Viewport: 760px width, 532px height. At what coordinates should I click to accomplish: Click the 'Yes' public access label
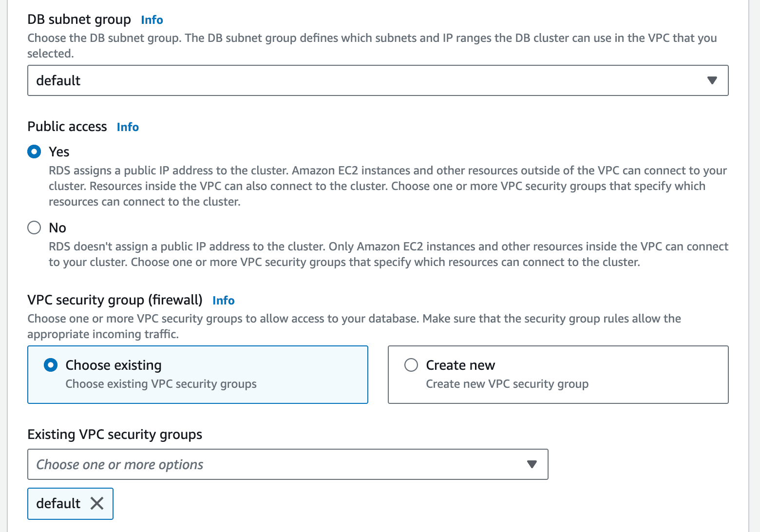point(59,152)
